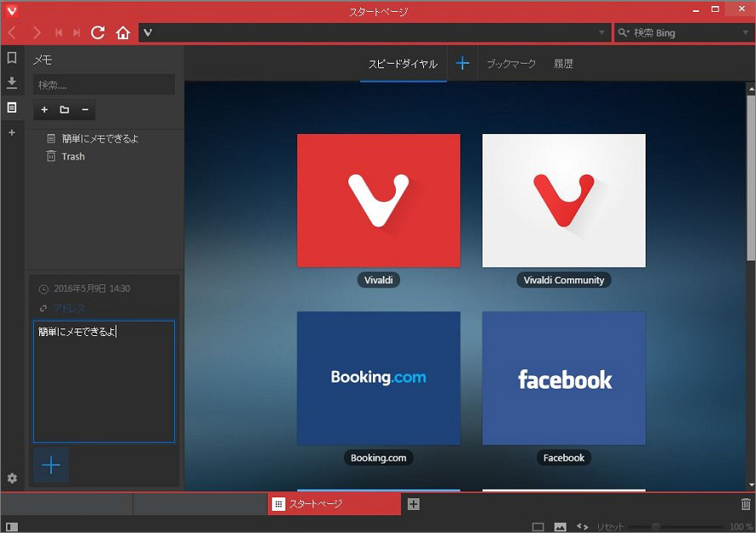The image size is (756, 533).
Task: Switch to the ブックマーク tab
Action: [x=511, y=64]
